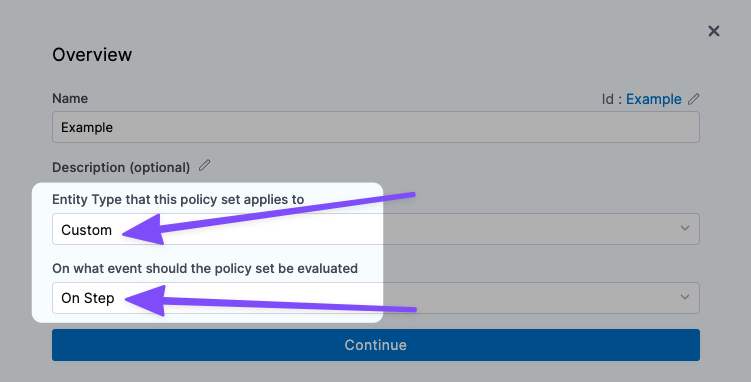751x382 pixels.
Task: Click the Entity Type that this policy set applies to label
Action: tap(178, 199)
